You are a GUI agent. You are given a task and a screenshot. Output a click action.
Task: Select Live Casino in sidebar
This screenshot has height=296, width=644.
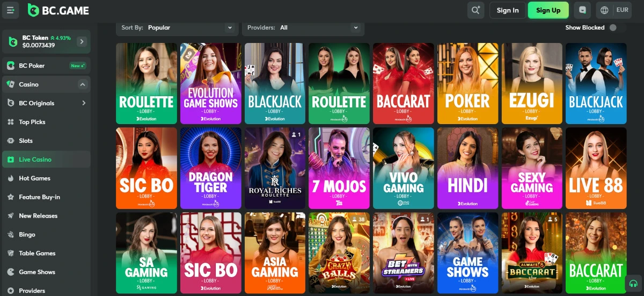35,160
